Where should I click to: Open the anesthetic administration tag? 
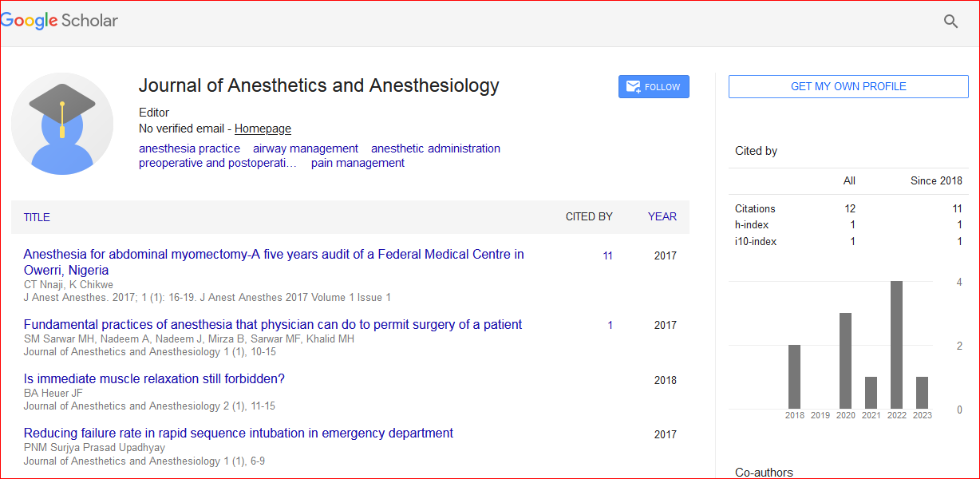click(x=435, y=148)
